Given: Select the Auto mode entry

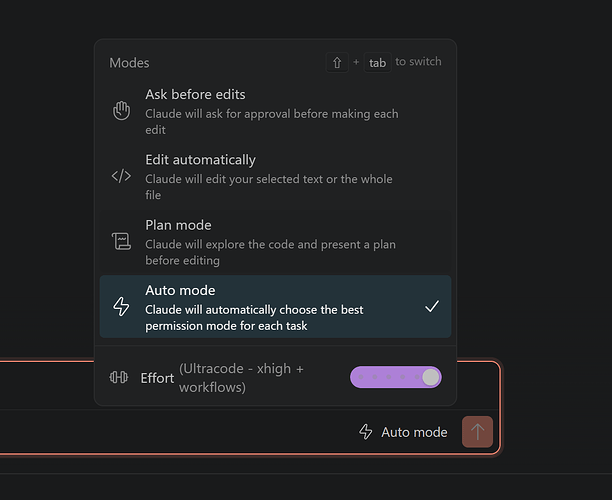Looking at the screenshot, I should tap(276, 306).
